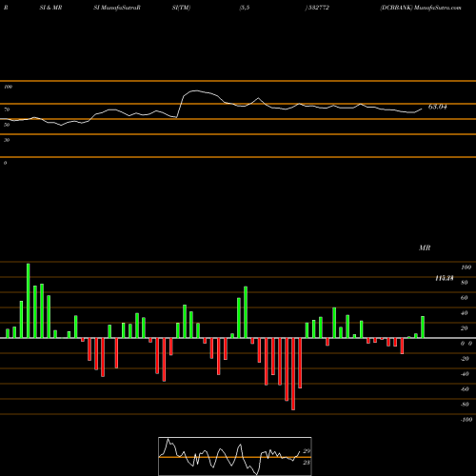
Task: Click the '100' label on RSI axis
Action: (x=8, y=87)
